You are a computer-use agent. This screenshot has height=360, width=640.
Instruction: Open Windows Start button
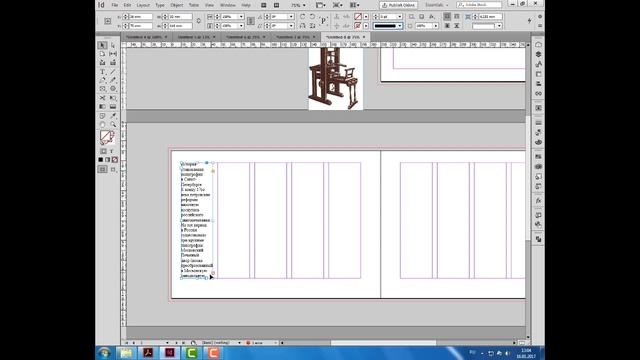click(x=104, y=353)
